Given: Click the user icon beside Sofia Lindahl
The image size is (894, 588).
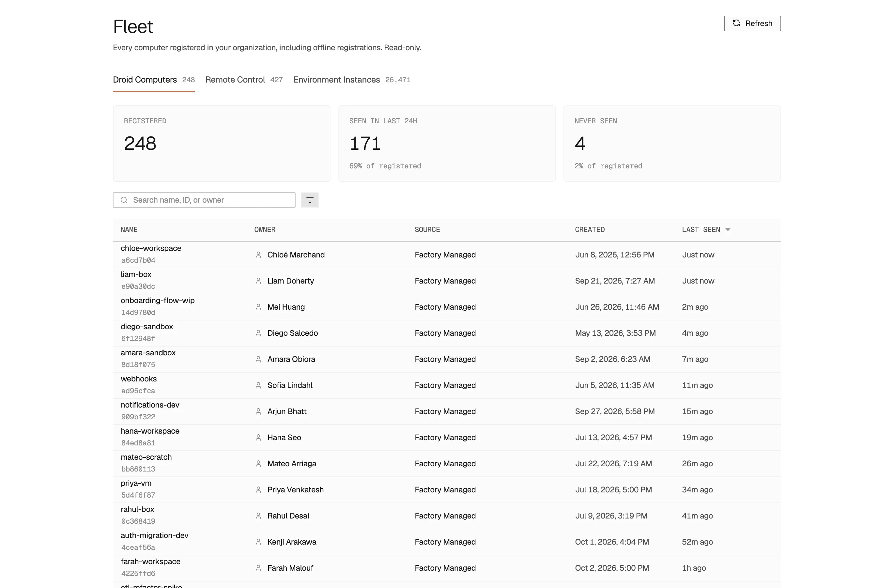Looking at the screenshot, I should click(x=258, y=385).
